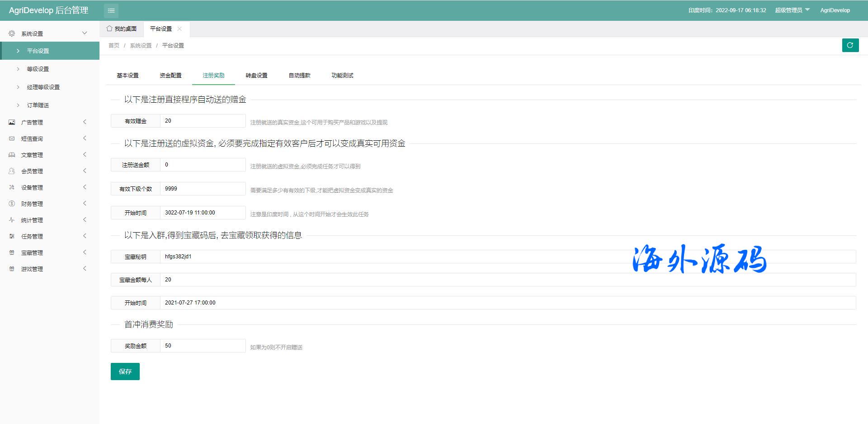Screen dimensions: 868x424
Task: Click the green refresh icon button
Action: 850,45
